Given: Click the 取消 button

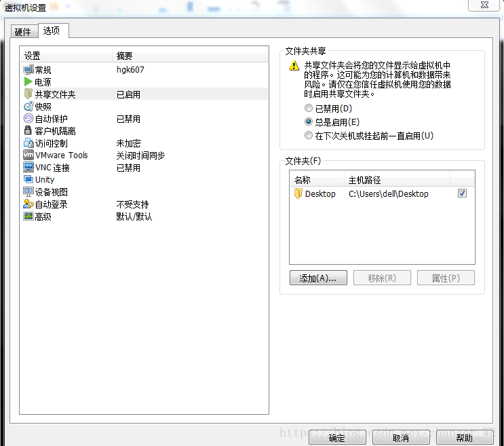Looking at the screenshot, I should [x=401, y=438].
